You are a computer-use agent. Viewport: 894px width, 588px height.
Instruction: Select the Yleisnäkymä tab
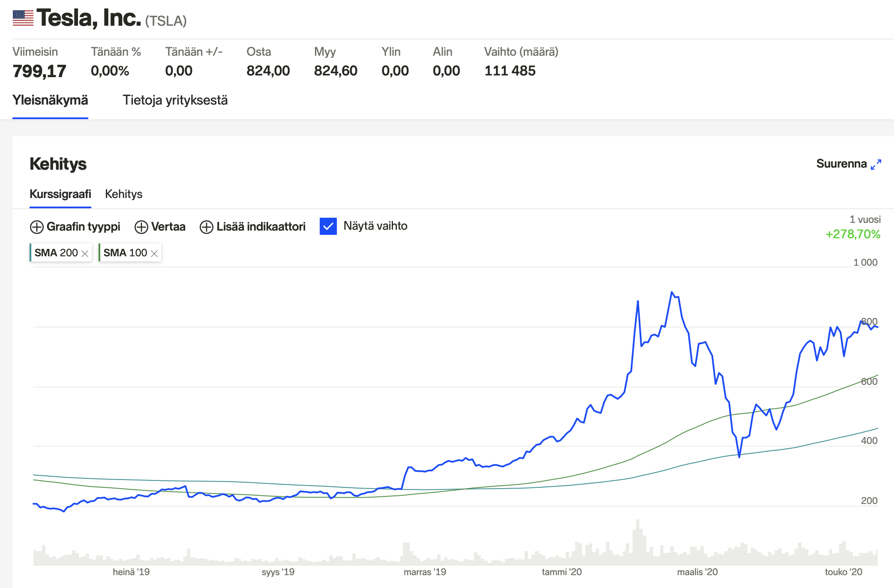[x=50, y=100]
